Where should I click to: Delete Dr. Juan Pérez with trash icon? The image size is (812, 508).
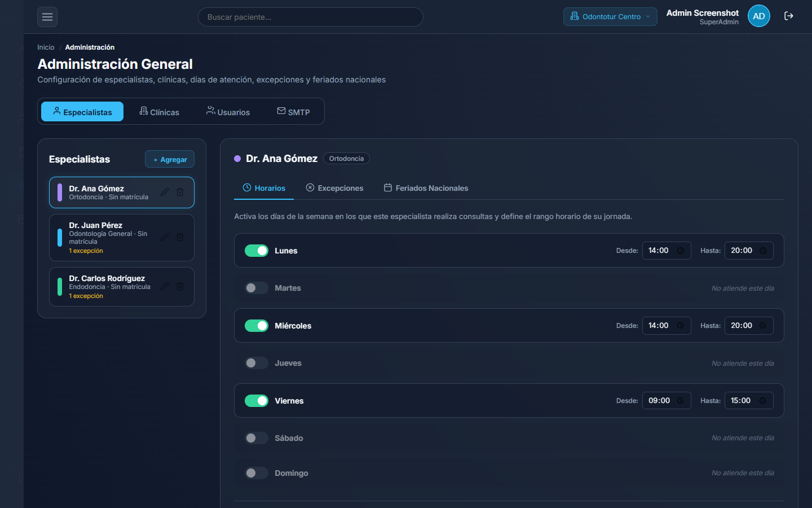click(180, 238)
